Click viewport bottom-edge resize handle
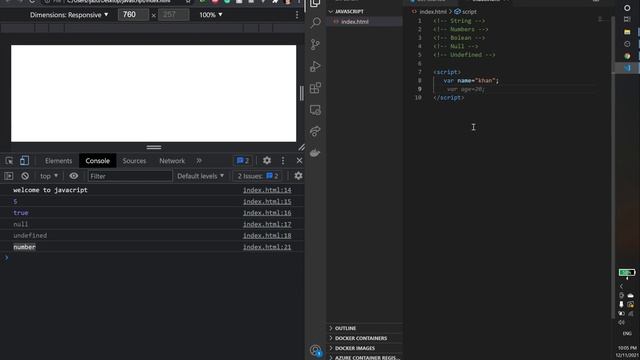The image size is (640, 360). click(x=154, y=147)
